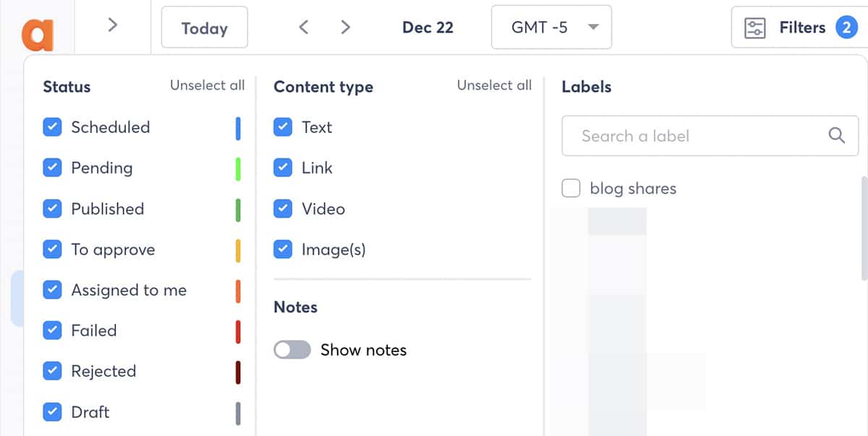Click the Labels list scrollbar
The width and height of the screenshot is (868, 436).
point(864,228)
